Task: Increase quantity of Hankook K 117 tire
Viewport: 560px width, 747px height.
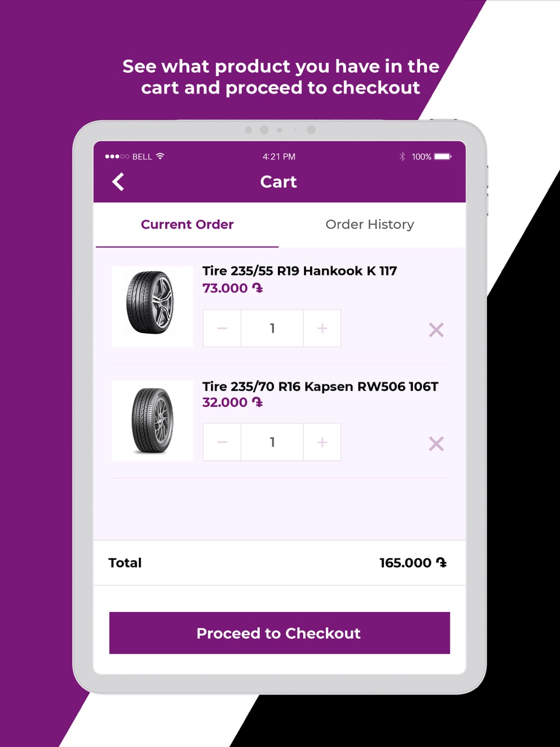Action: pos(322,328)
